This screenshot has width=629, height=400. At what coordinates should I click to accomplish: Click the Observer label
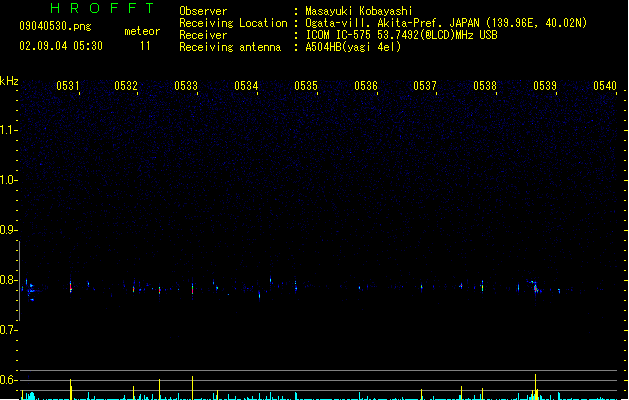point(203,11)
